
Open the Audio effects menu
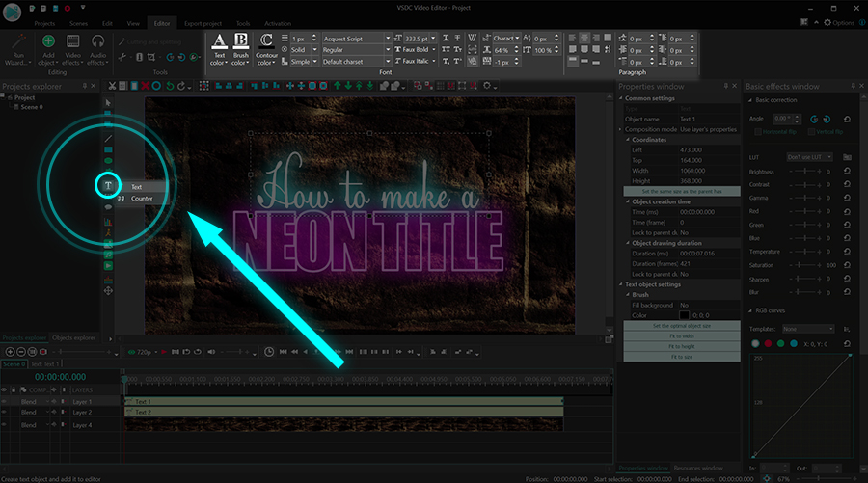click(97, 49)
